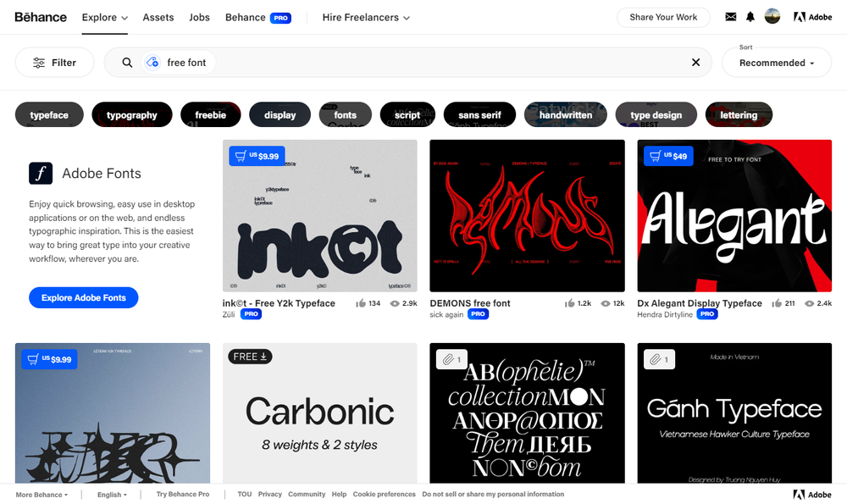Click the cart icon on ink@t project
This screenshot has height=504, width=847.
click(240, 156)
